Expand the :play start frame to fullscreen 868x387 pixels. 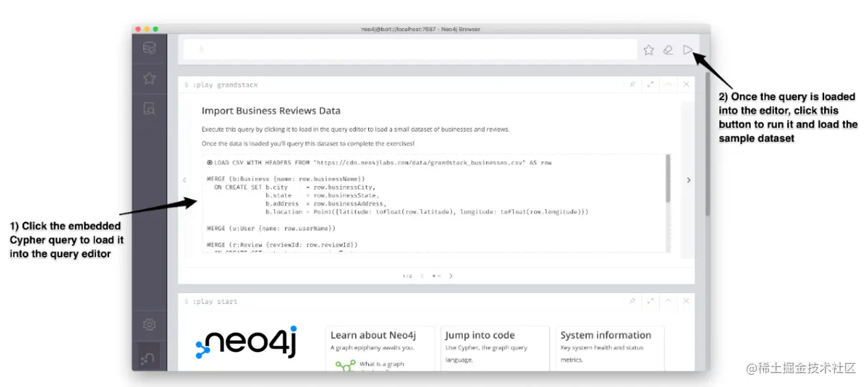click(650, 301)
